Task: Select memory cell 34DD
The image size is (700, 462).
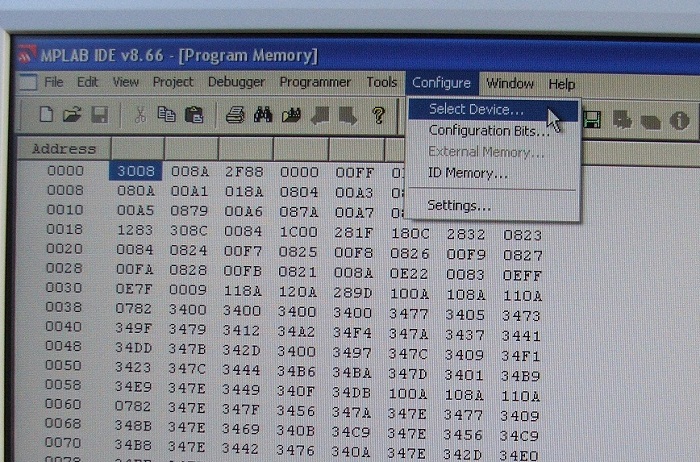Action: point(133,348)
